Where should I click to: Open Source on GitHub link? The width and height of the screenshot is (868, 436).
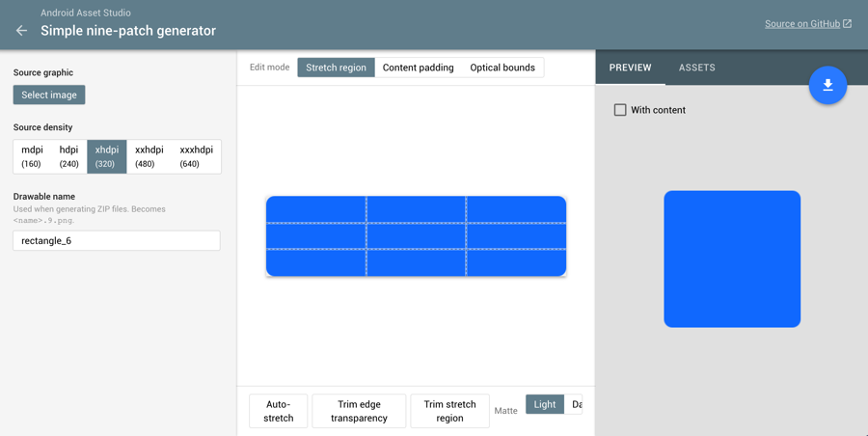tap(802, 24)
